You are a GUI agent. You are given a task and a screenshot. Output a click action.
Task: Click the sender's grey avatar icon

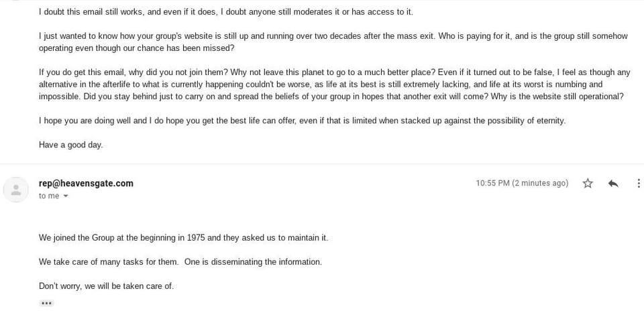pos(16,189)
